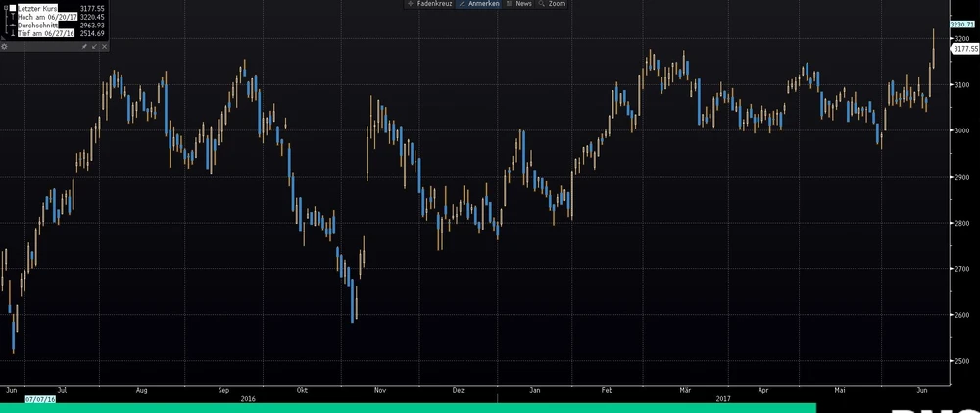Click the 3000 level on price axis

pos(961,130)
